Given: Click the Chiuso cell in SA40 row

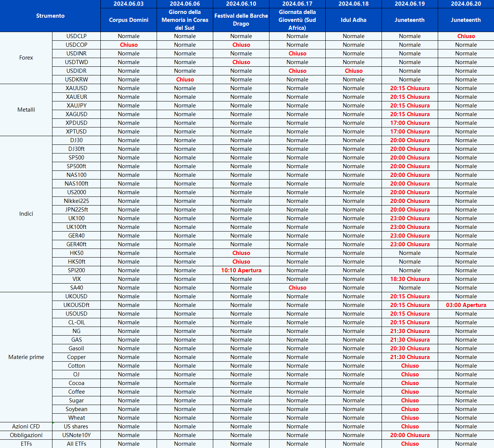Looking at the screenshot, I should 297,288.
